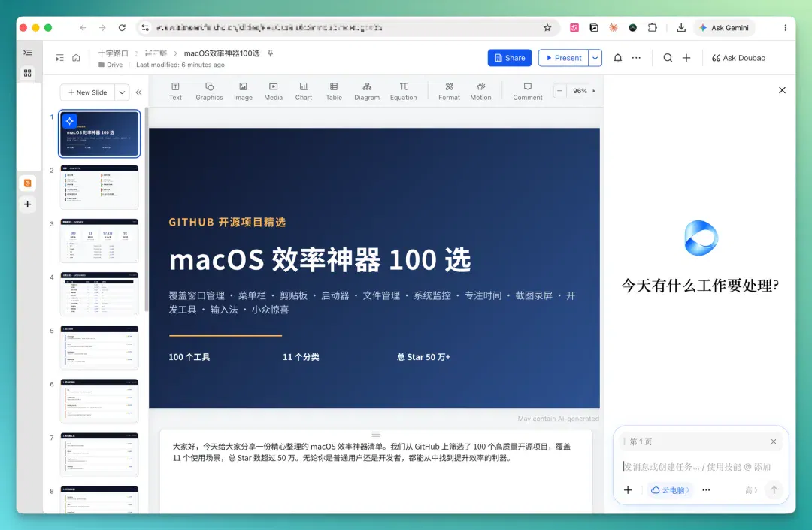This screenshot has height=530, width=812.
Task: Click the slide title macOS 效率神器 100 选
Action: [320, 260]
